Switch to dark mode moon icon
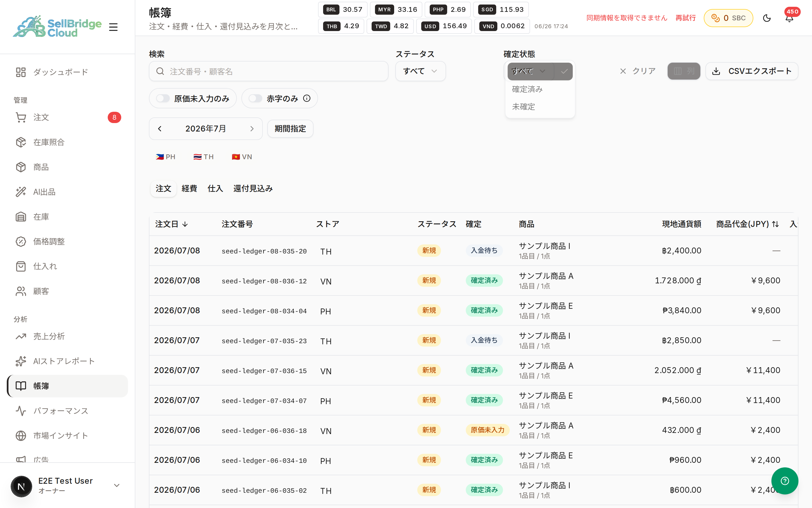 tap(767, 18)
